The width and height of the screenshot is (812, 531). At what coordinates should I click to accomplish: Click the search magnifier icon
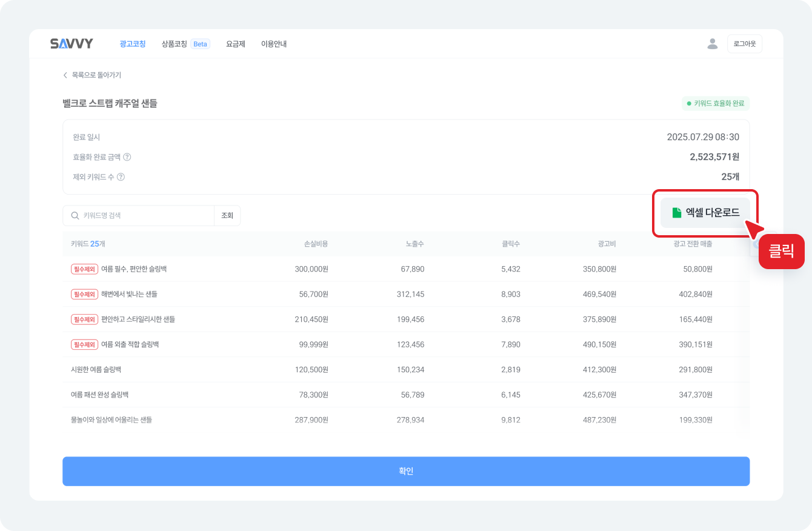75,216
